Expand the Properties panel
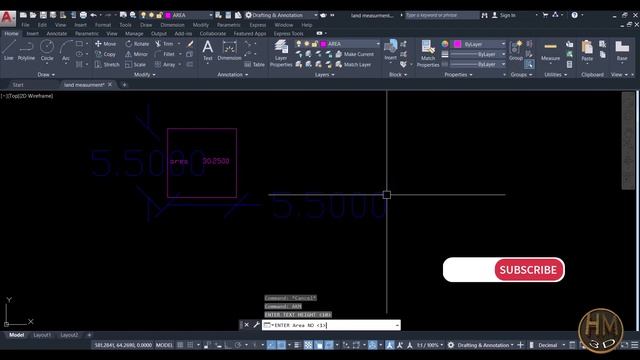Image resolution: width=640 pixels, height=360 pixels. point(458,75)
